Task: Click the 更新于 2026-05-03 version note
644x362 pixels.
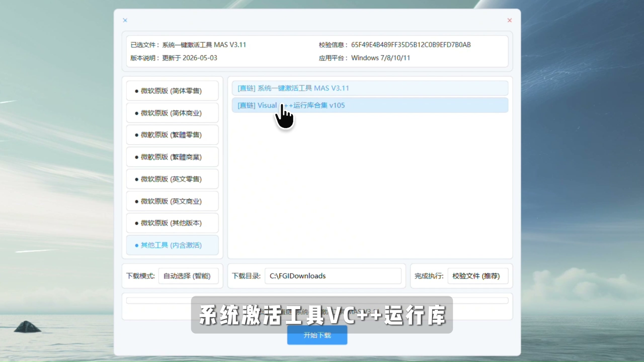Action: [190, 58]
